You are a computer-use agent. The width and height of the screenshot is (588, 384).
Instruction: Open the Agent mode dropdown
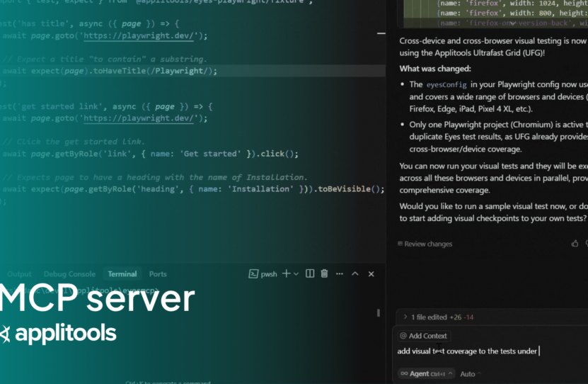tap(427, 373)
